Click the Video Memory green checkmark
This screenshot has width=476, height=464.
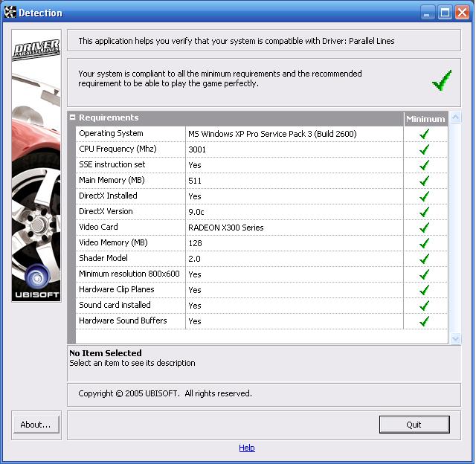click(425, 243)
